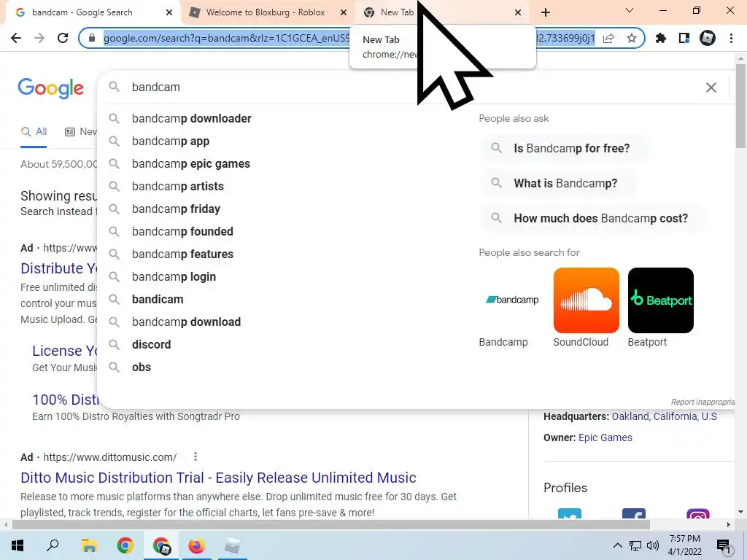Click the Chrome address bar URL
This screenshot has height=560, width=747.
pyautogui.click(x=226, y=38)
